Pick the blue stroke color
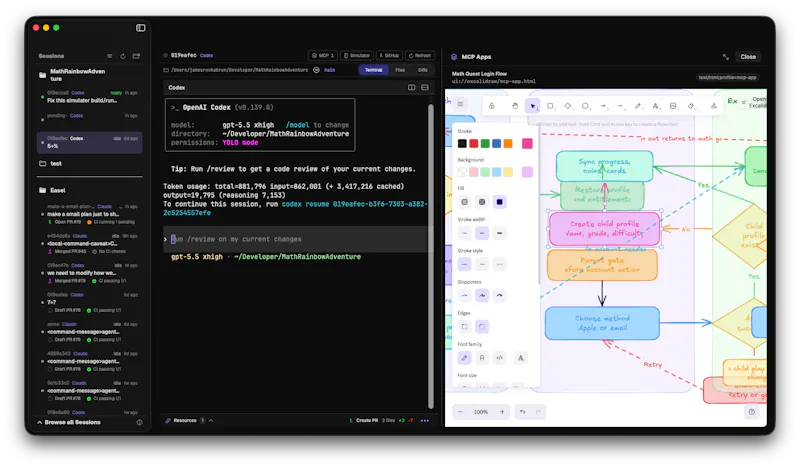This screenshot has width=800, height=468. pyautogui.click(x=496, y=144)
